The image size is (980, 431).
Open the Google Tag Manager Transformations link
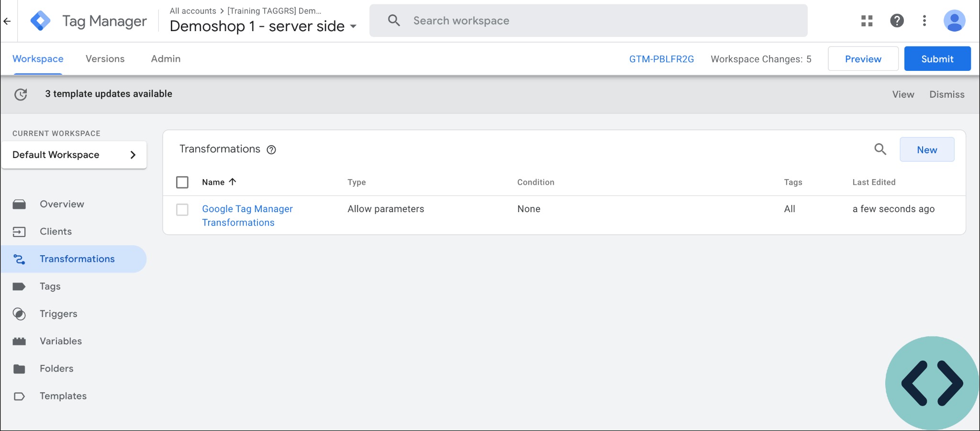pyautogui.click(x=247, y=215)
